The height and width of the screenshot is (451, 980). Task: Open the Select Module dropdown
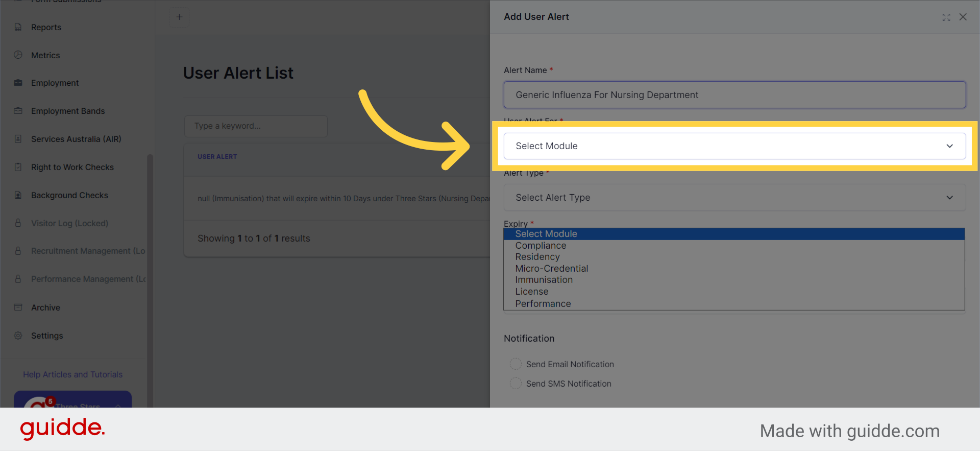point(734,146)
